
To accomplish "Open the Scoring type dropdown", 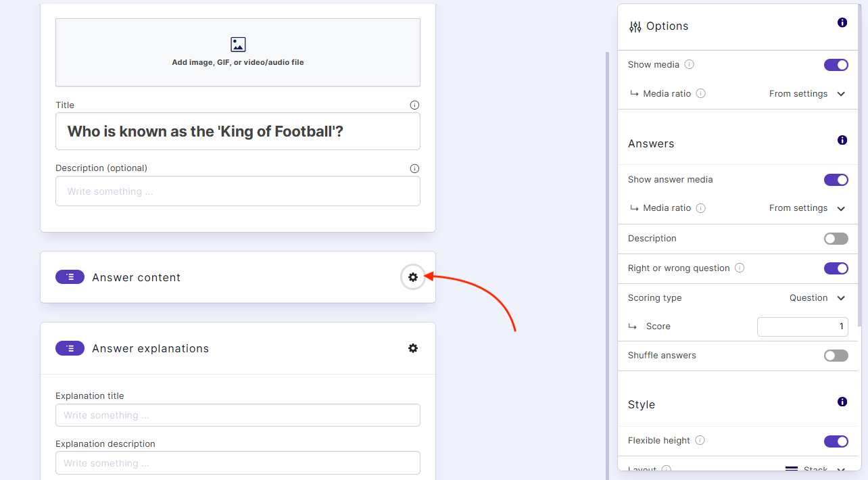I will (x=817, y=297).
